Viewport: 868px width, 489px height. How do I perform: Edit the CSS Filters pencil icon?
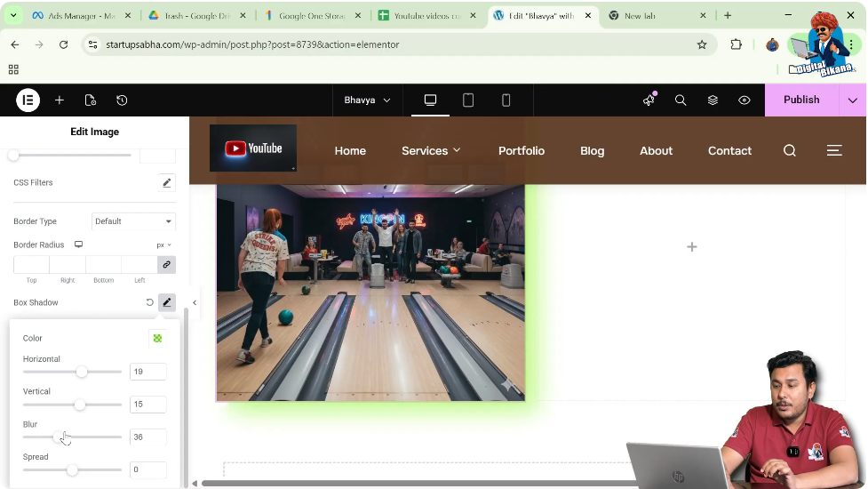click(x=166, y=182)
